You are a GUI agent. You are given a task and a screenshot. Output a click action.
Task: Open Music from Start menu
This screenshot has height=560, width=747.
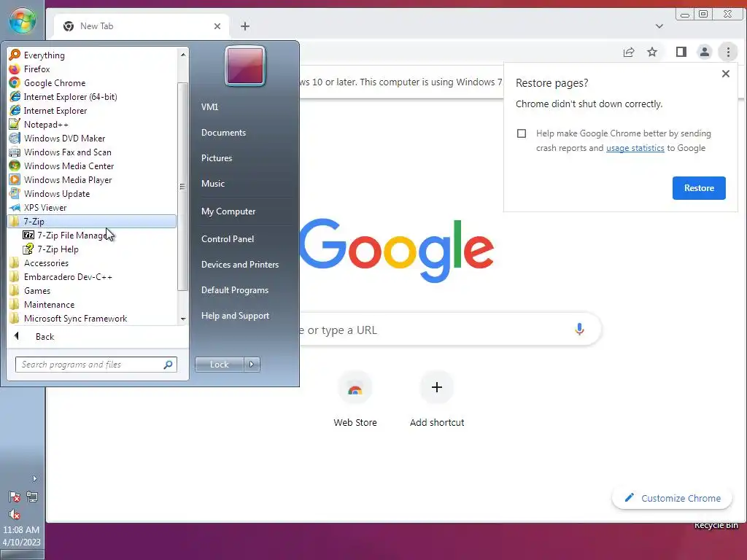point(212,184)
